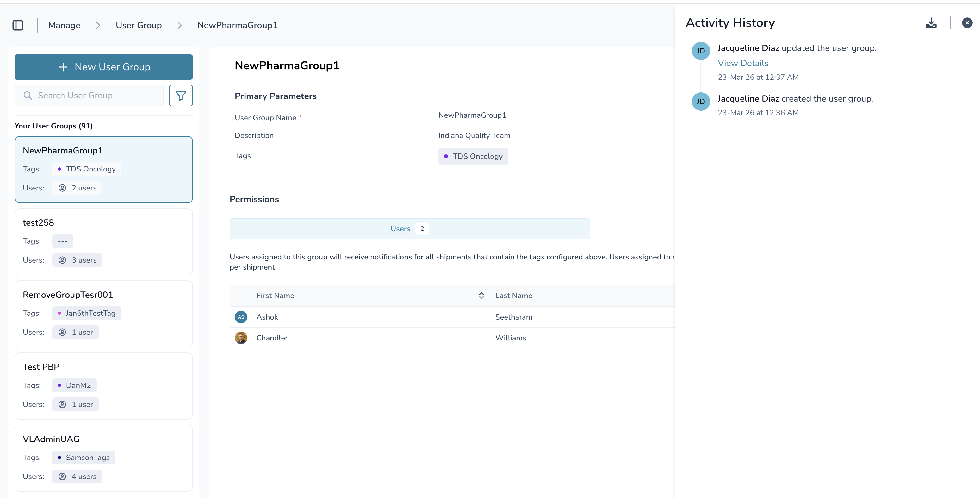Click Ashok's AS avatar
The image size is (980, 498).
(241, 317)
